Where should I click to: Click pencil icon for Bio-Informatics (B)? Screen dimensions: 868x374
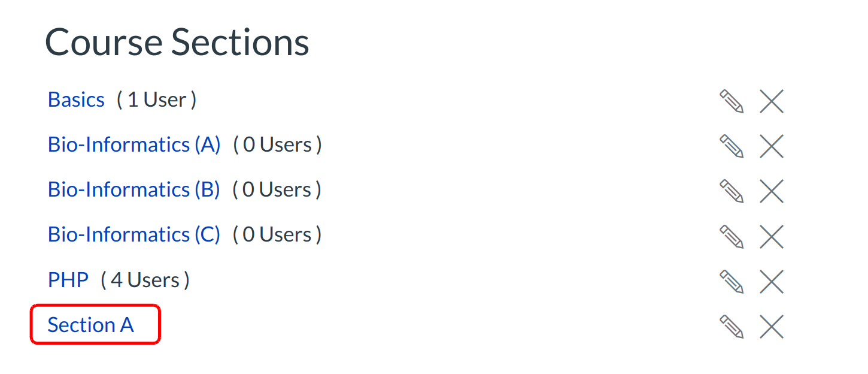pyautogui.click(x=731, y=191)
